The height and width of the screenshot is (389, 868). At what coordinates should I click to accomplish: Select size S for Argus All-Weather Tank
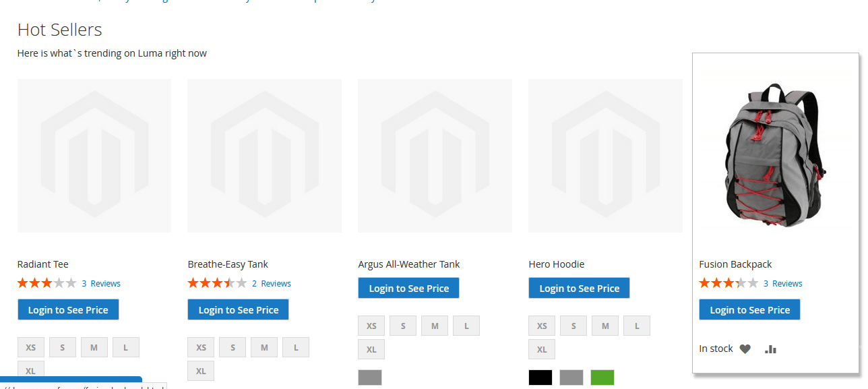[402, 325]
